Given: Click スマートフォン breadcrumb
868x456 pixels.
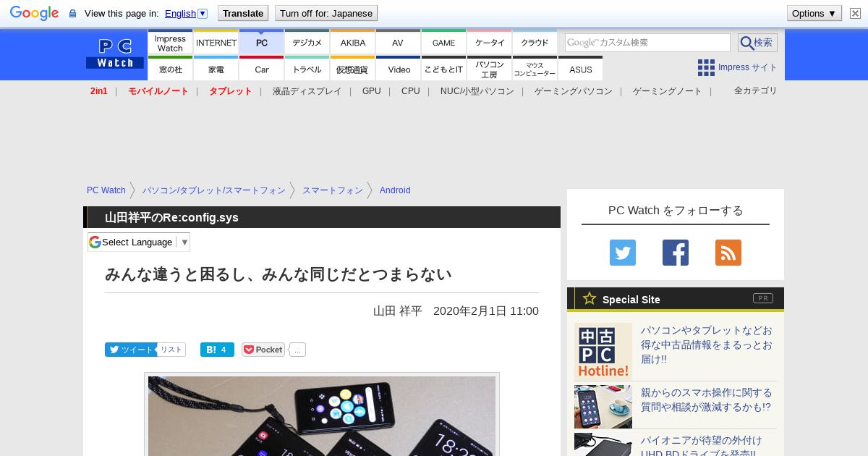Looking at the screenshot, I should click(x=333, y=190).
